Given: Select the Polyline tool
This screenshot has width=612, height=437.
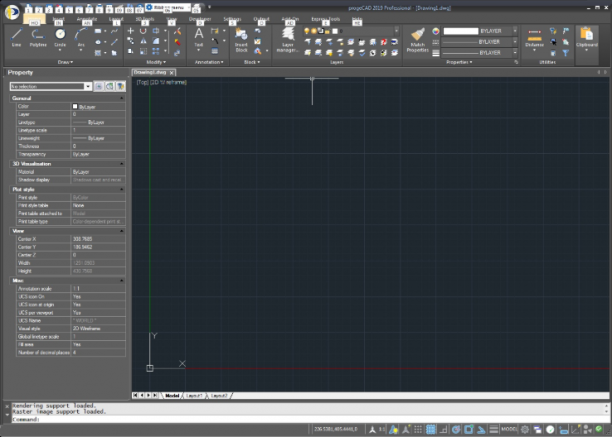Looking at the screenshot, I should click(x=38, y=37).
